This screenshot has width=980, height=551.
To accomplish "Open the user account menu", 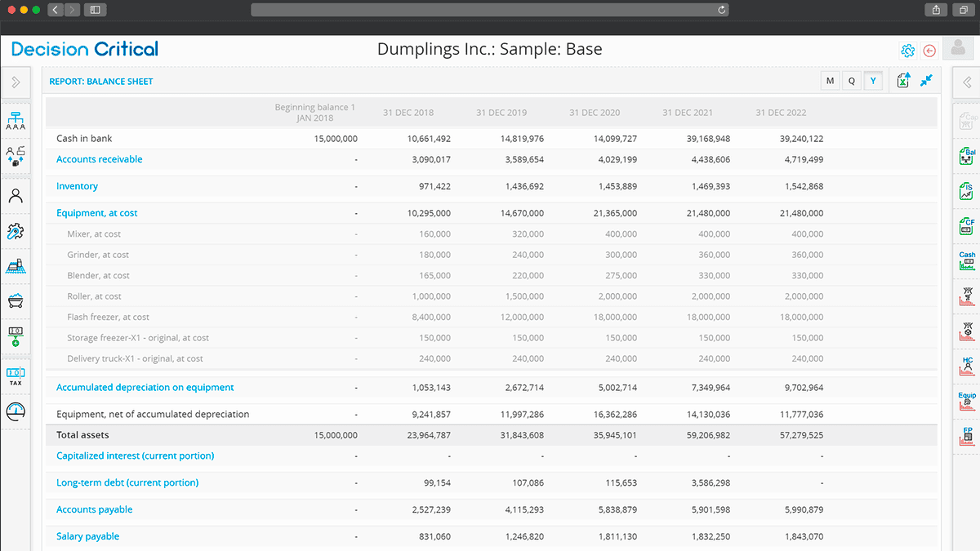I will (x=957, y=48).
